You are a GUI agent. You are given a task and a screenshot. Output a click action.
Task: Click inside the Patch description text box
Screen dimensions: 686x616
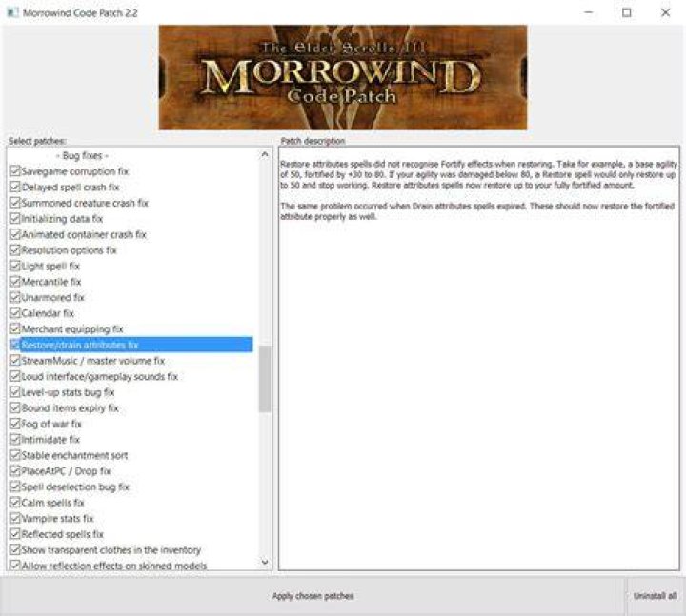pos(479,358)
